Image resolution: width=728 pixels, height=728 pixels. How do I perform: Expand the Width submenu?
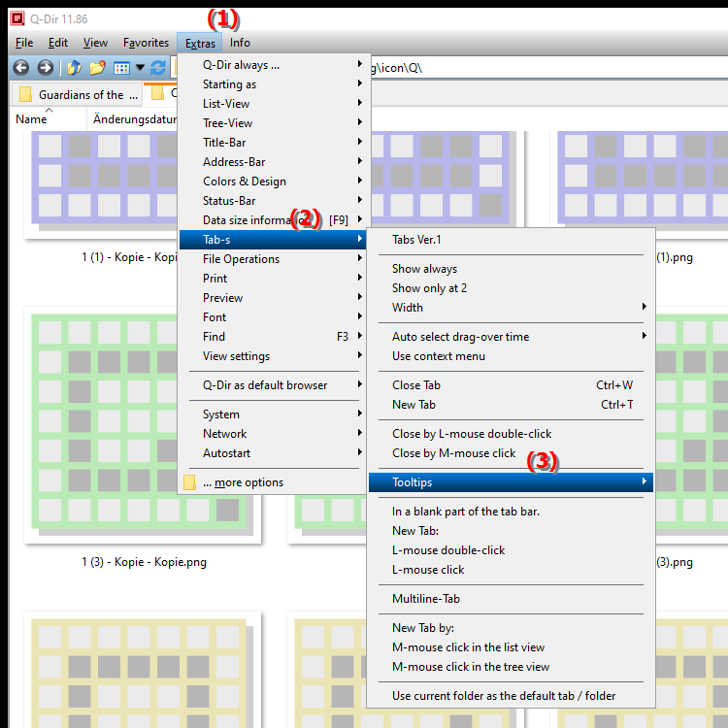click(x=511, y=308)
